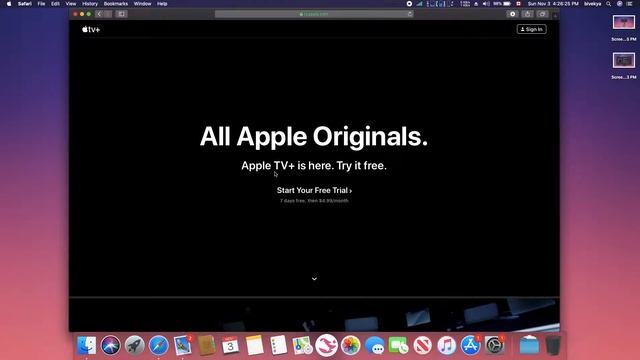This screenshot has height=360, width=640.
Task: Open the Safari menu
Action: tap(24, 4)
